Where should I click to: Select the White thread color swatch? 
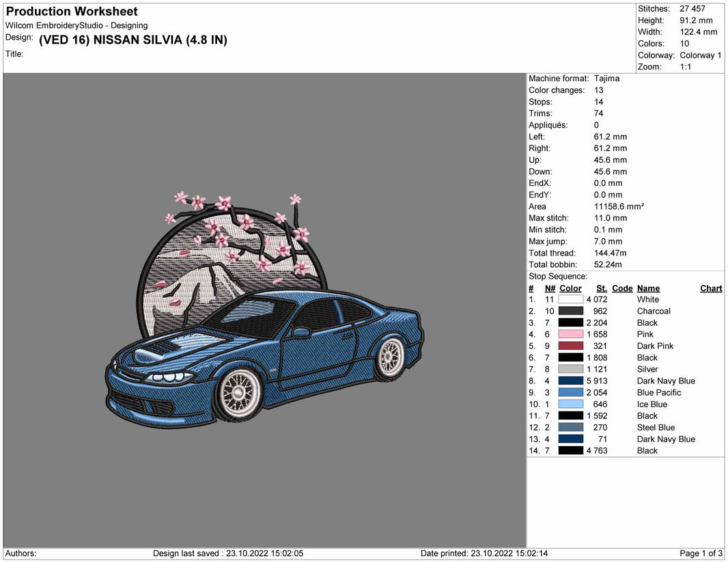pyautogui.click(x=572, y=299)
